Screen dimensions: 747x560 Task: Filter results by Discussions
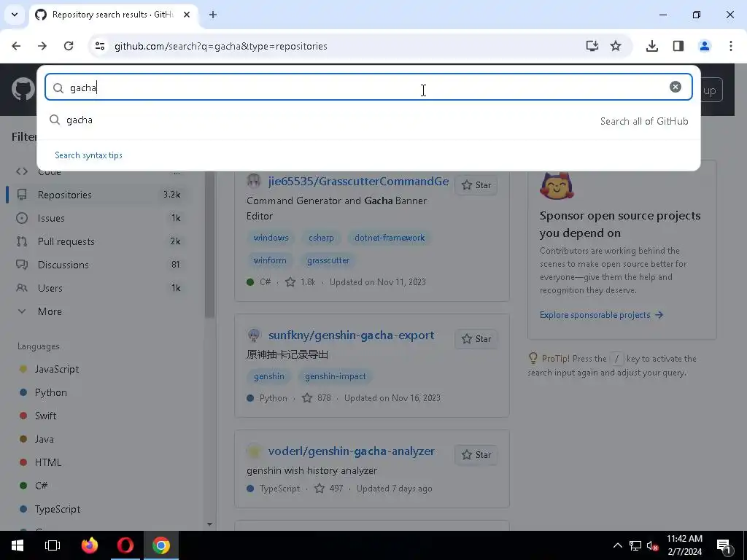[99, 265]
